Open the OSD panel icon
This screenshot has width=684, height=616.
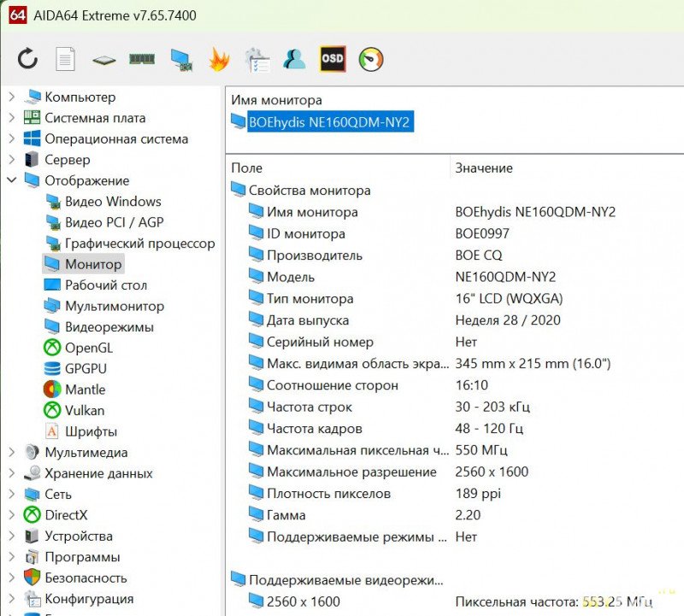(333, 58)
